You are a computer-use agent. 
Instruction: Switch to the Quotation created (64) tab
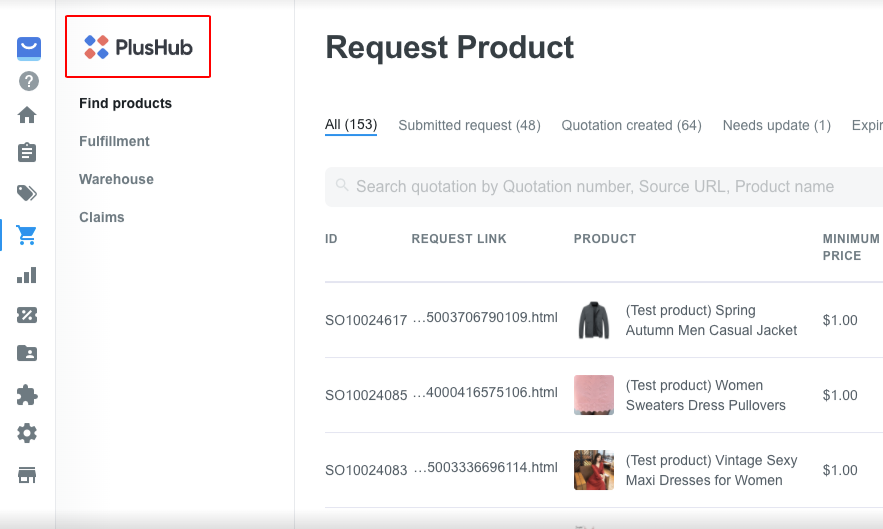pyautogui.click(x=631, y=125)
